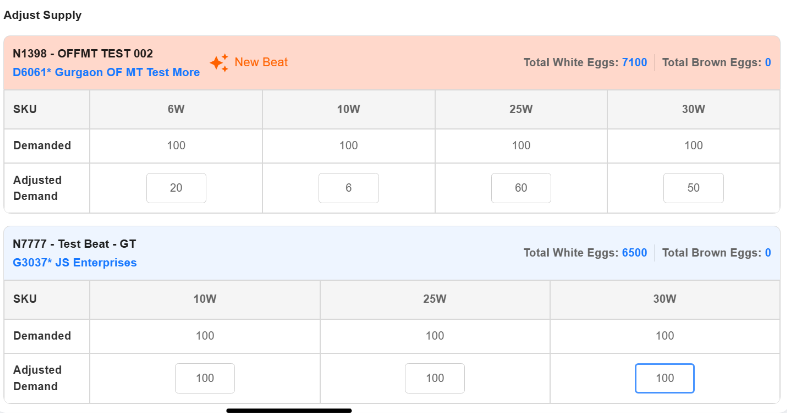Image resolution: width=787 pixels, height=413 pixels.
Task: Click Total Brown Eggs value for N1398
Action: tap(767, 62)
